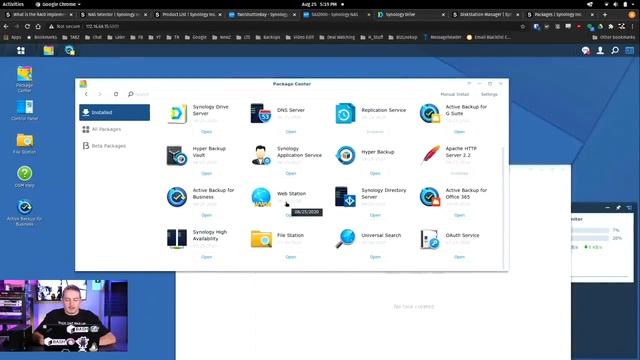Click the OAuth Service package icon
The image size is (640, 360).
click(430, 239)
